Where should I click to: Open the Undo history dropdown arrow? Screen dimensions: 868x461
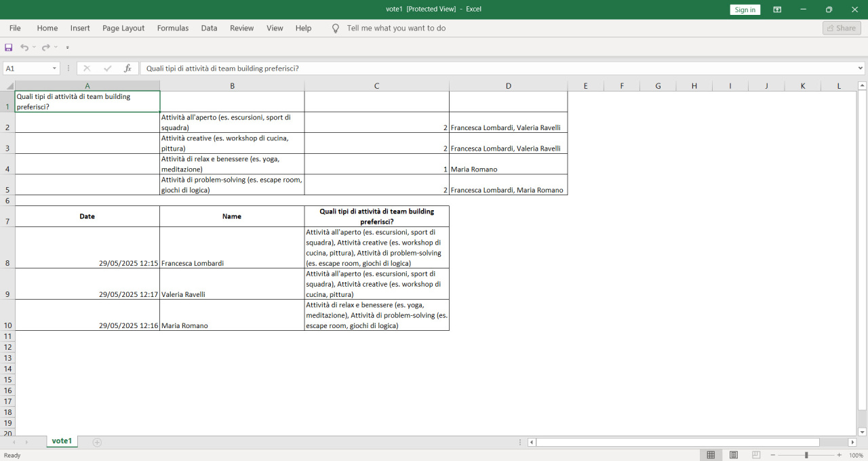[x=34, y=47]
